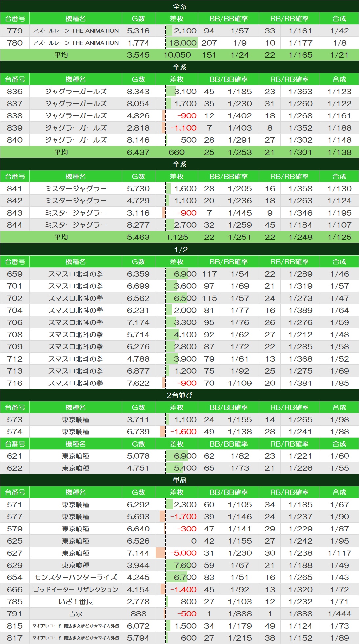Image resolution: width=359 pixels, height=644 pixels.
Task: Click the 7,144 game count value
Action: (138, 553)
